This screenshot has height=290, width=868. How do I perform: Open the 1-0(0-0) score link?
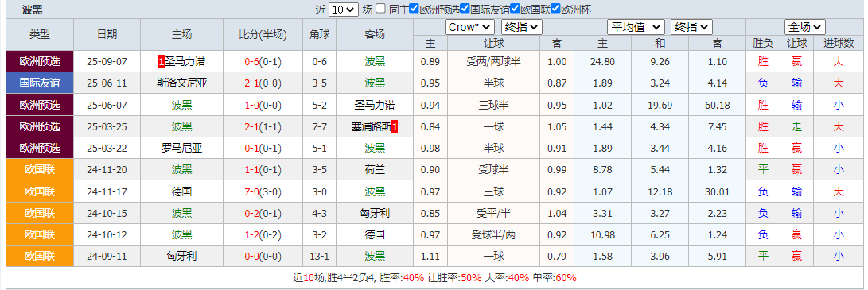point(263,105)
